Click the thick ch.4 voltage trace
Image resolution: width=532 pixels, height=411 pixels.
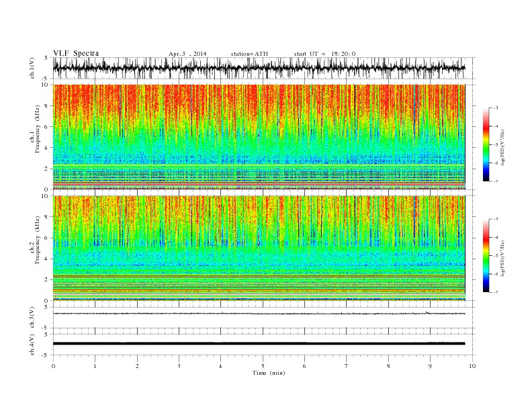click(259, 344)
